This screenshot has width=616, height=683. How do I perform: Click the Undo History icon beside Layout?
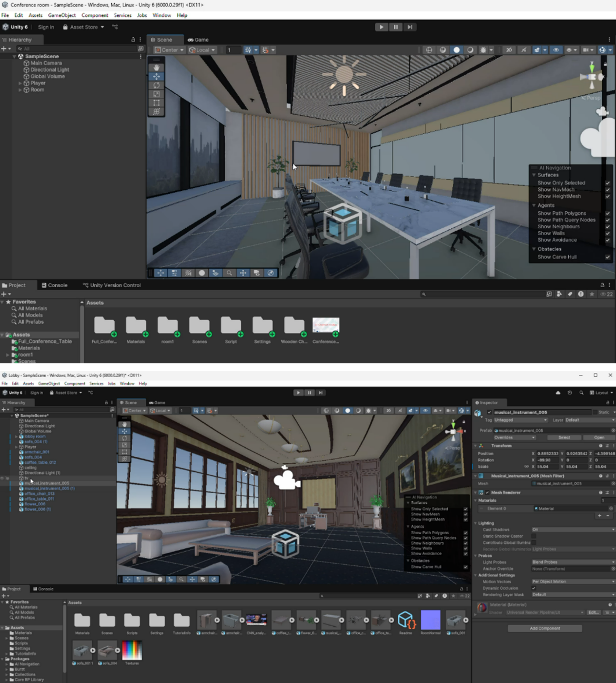tap(570, 393)
